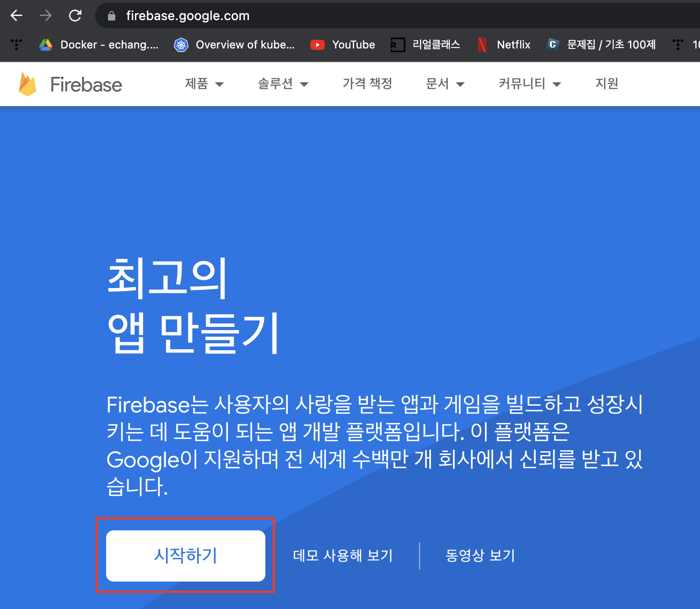Click the Firebase flame logo

[27, 84]
